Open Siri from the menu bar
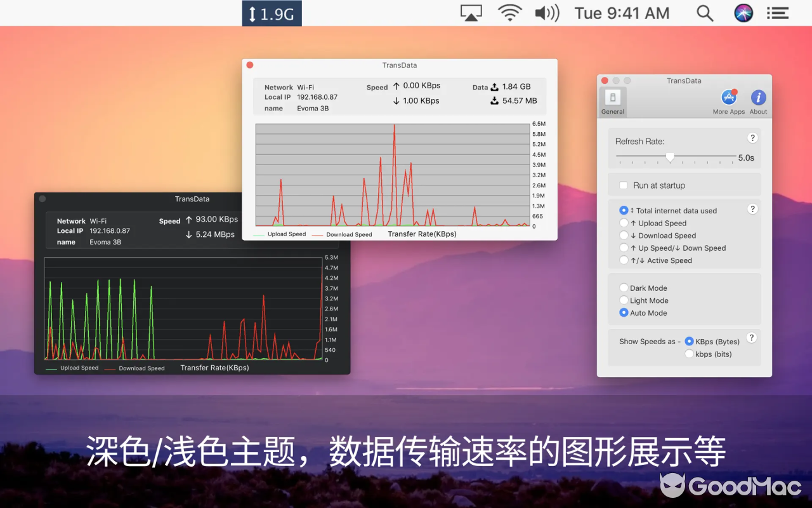The image size is (812, 508). tap(743, 12)
